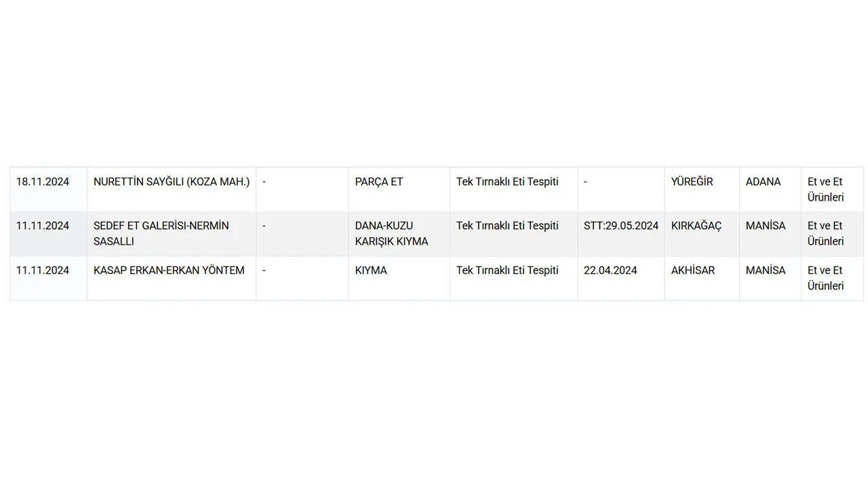Select Et ve Et Ürünleri in ADANA row
868x488 pixels.
pos(825,190)
